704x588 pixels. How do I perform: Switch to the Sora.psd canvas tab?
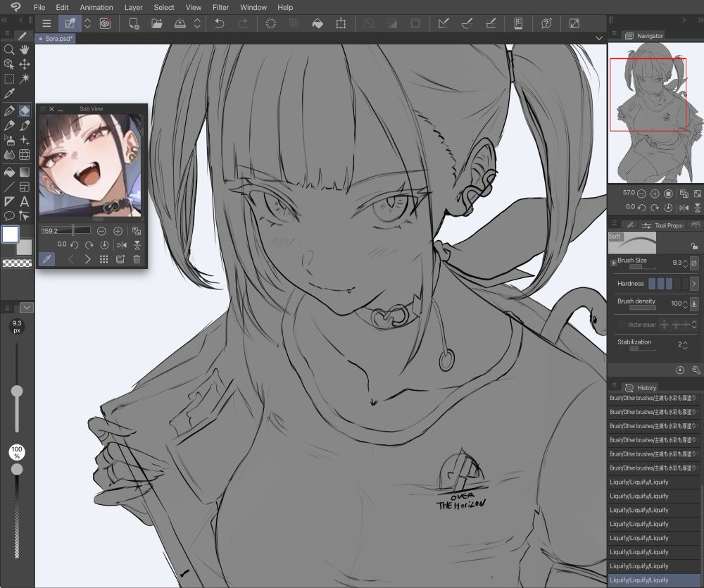coord(56,39)
